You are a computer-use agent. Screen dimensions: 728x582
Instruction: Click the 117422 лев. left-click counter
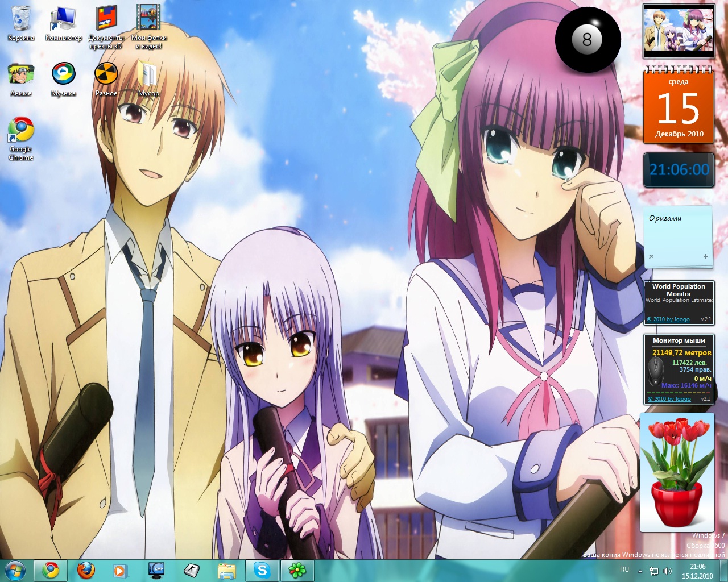point(689,363)
